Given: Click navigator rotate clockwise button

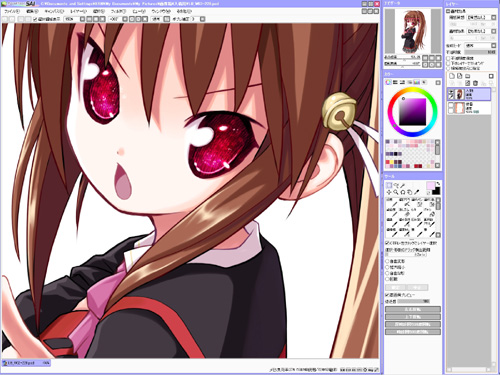Looking at the screenshot, I should pos(432,65).
